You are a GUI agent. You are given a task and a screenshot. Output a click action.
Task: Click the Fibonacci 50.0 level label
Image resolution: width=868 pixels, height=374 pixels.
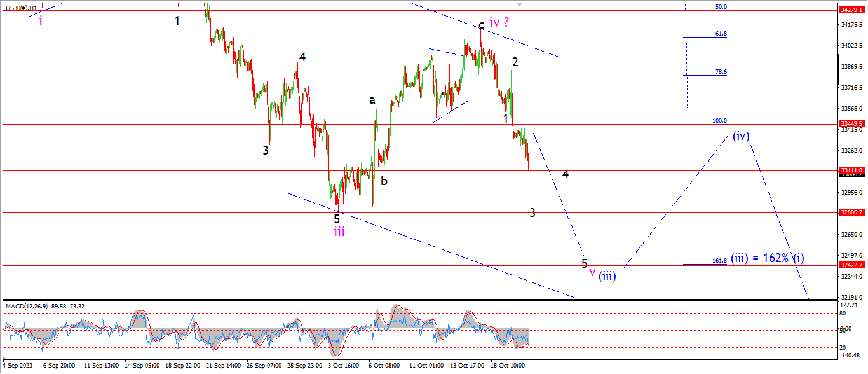point(721,7)
